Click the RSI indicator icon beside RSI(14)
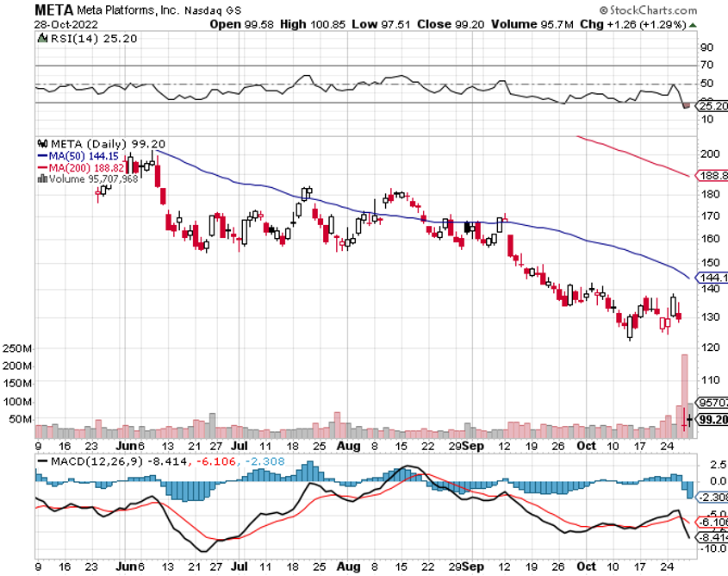Image resolution: width=728 pixels, height=576 pixels. (x=42, y=38)
